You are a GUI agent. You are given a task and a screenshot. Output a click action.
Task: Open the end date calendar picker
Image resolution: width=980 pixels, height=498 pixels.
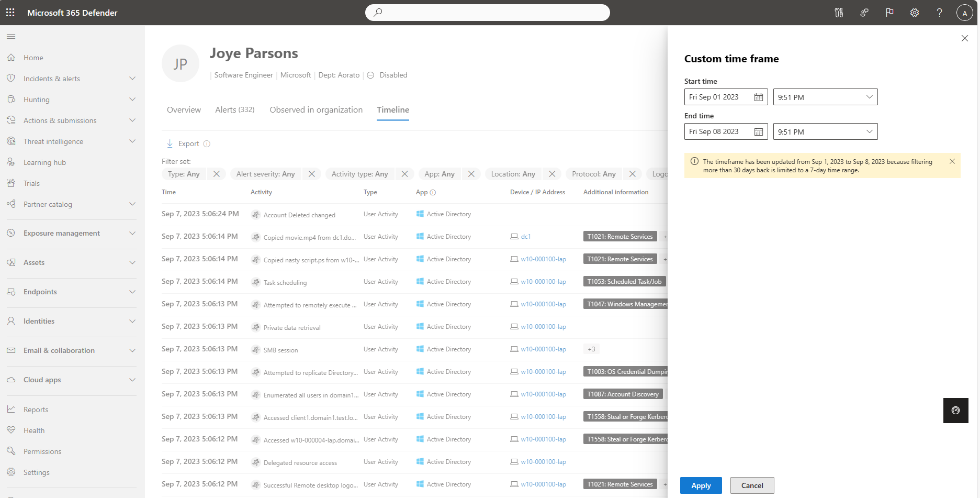coord(758,132)
